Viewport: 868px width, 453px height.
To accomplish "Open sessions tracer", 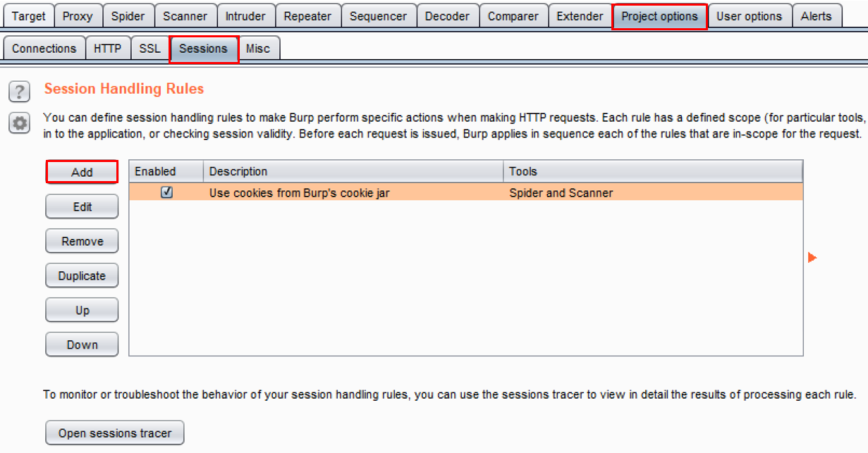I will 114,433.
